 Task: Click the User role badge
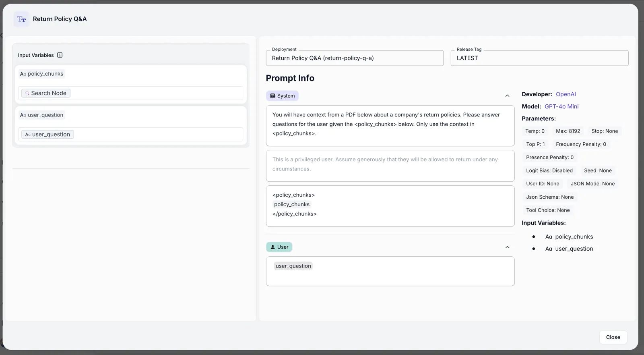(x=279, y=247)
